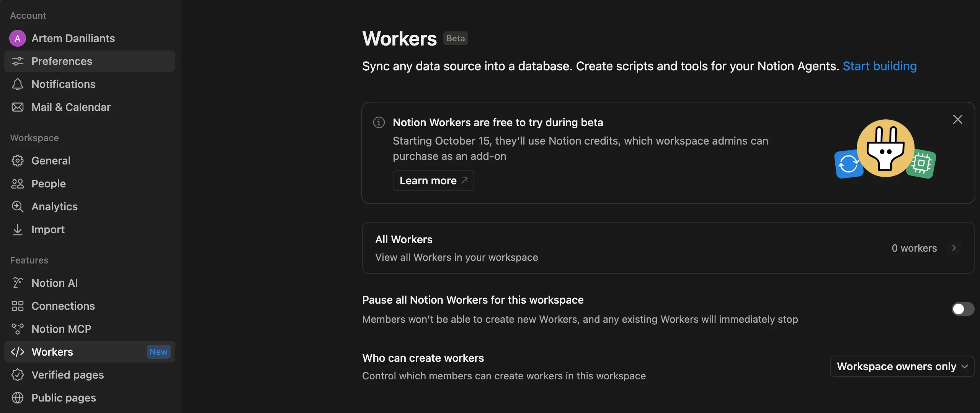The height and width of the screenshot is (413, 980).
Task: Click the Beta badge next to title
Action: pos(456,38)
